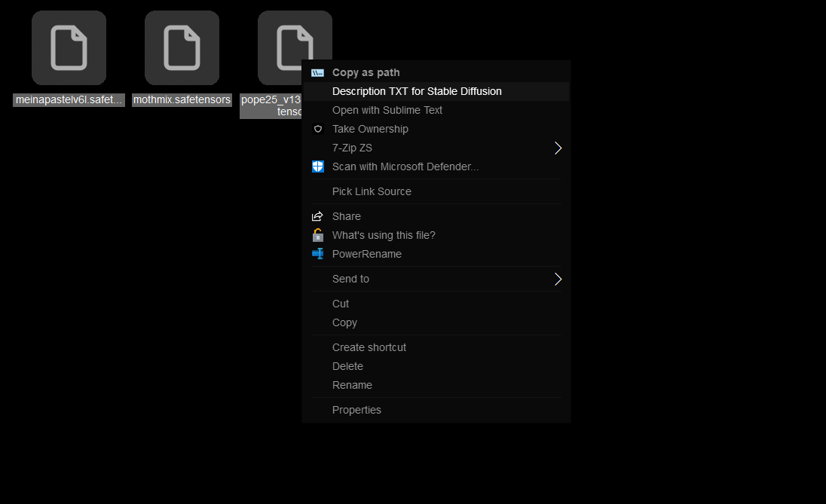Screen dimensions: 826x504
Task: Click the Share arrow icon
Action: 317,216
